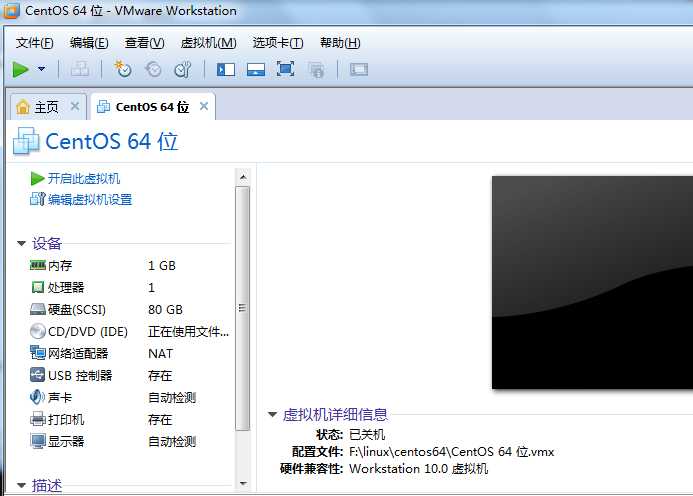This screenshot has height=496, width=693.
Task: Open the 选项卡(T) menu
Action: pyautogui.click(x=278, y=43)
